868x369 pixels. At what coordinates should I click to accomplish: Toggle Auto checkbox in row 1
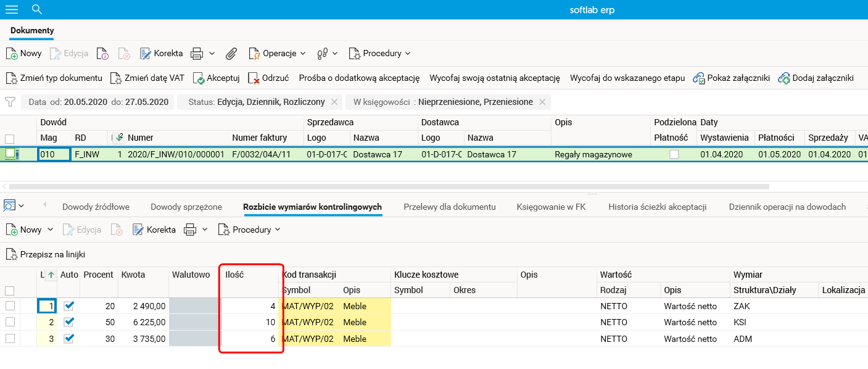coord(69,306)
